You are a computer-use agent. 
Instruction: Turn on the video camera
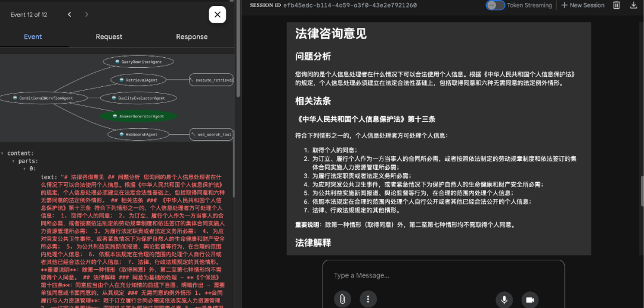coord(530,300)
